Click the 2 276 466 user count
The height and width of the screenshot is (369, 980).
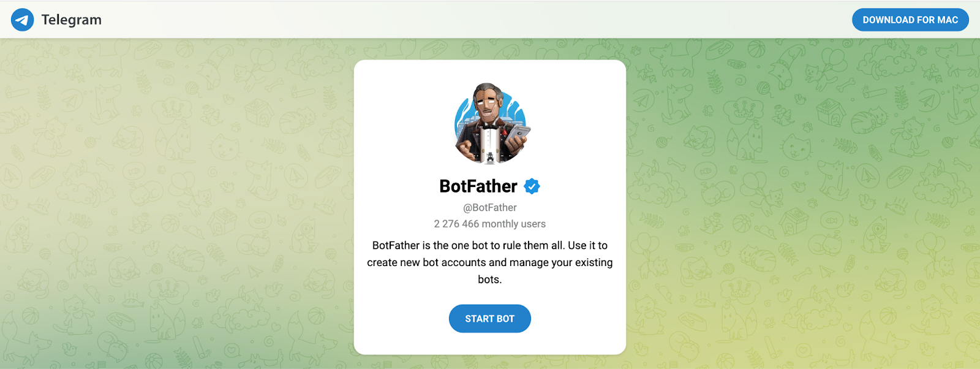pos(456,224)
